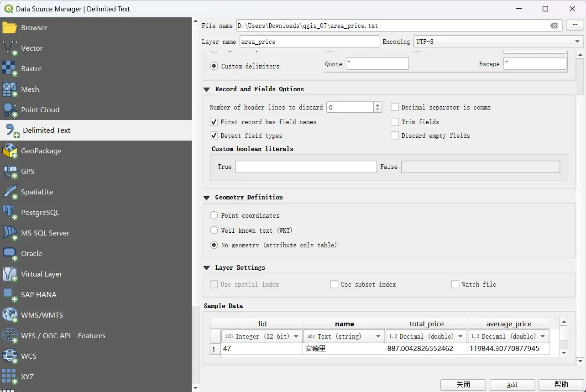Screen dimensions: 586x392
Task: Decrease header lines to discard stepper
Action: [377, 110]
